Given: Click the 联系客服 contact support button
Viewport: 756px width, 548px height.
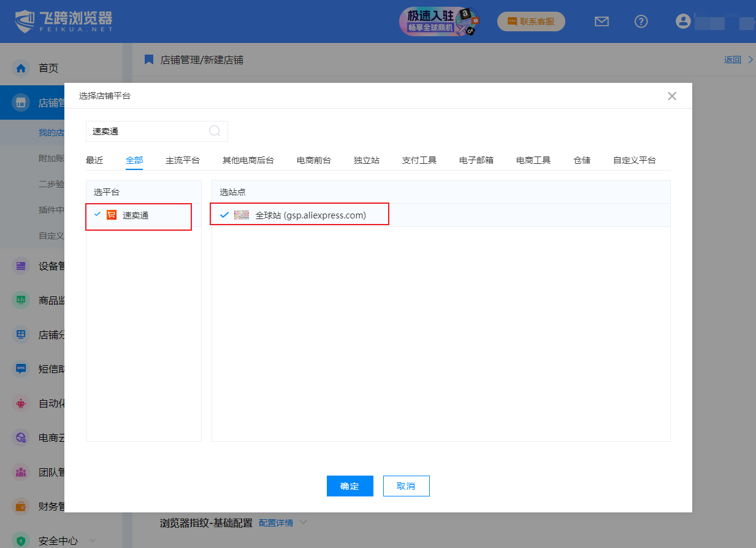Looking at the screenshot, I should point(531,21).
